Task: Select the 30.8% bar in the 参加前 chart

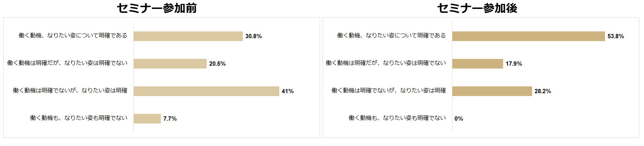Action: 188,36
